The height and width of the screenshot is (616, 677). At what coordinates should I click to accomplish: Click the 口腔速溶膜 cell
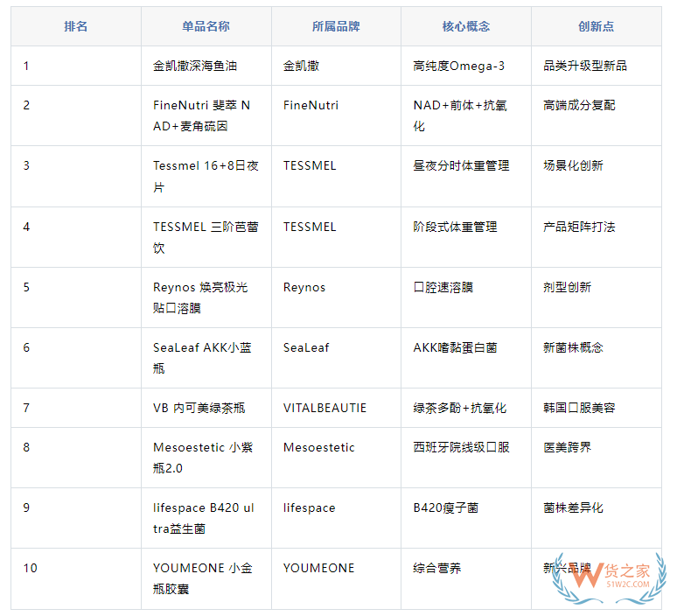466,297
